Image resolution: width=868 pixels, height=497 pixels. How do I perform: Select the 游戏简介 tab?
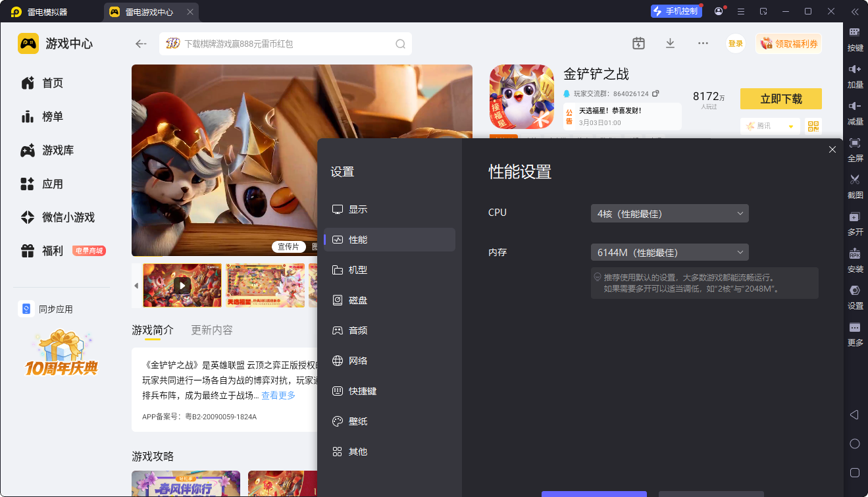[x=153, y=330]
